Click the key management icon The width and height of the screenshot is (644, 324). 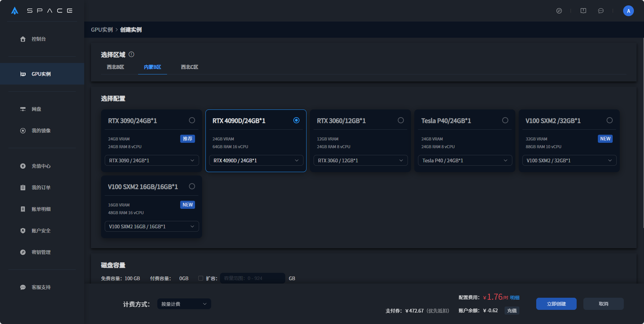23,252
